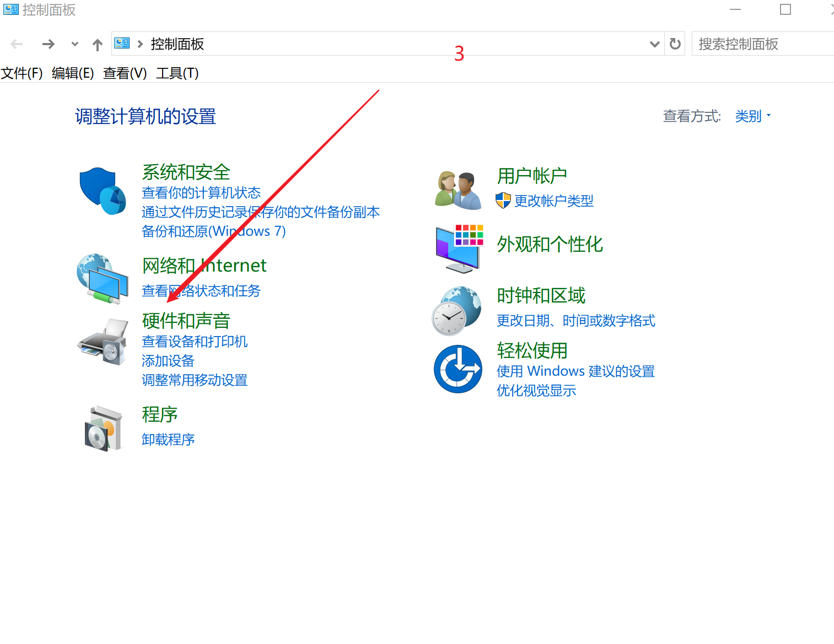Open Hardware and Sound printer icon
This screenshot has height=644, width=834.
pyautogui.click(x=103, y=342)
